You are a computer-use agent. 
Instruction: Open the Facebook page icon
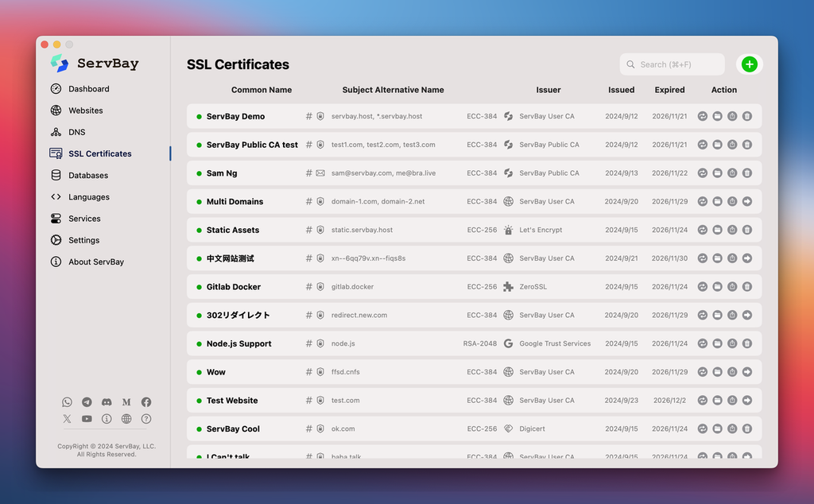tap(146, 401)
